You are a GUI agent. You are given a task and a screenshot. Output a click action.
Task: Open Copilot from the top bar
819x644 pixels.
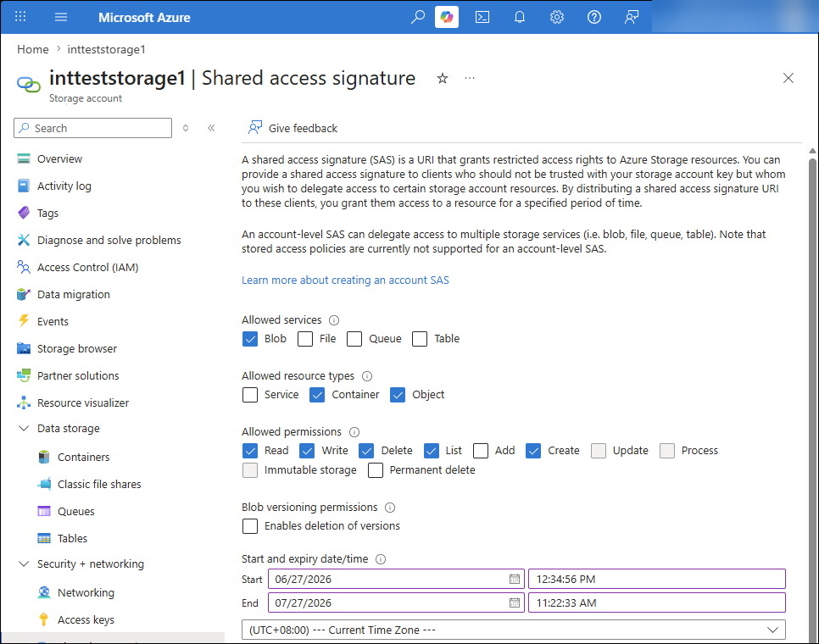(x=447, y=17)
